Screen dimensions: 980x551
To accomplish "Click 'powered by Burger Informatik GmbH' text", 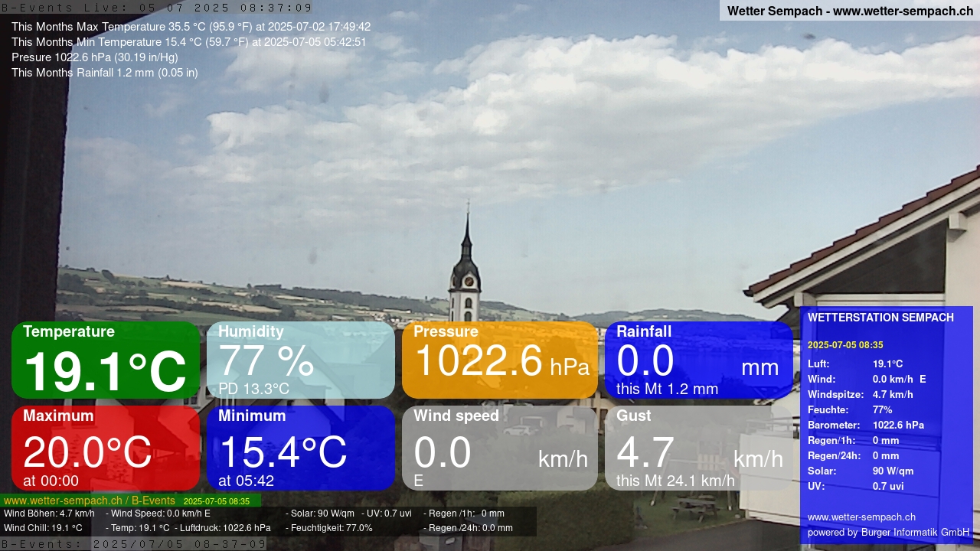I will [x=888, y=533].
